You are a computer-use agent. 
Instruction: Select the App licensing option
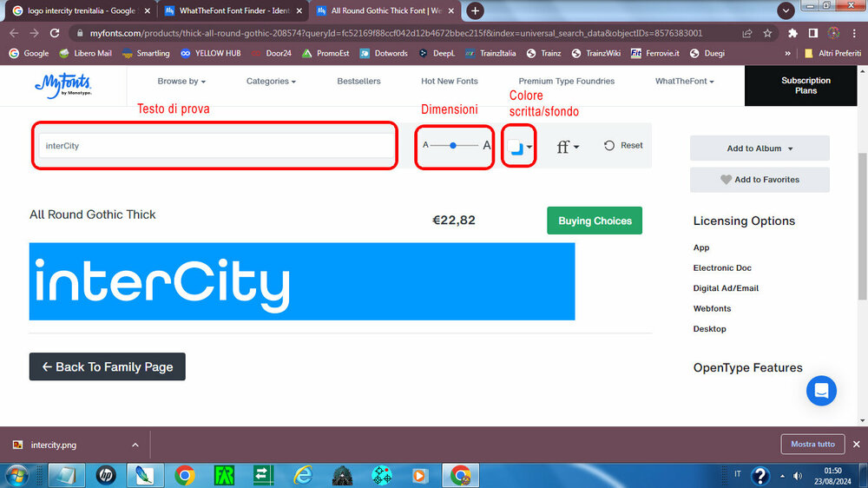click(700, 247)
